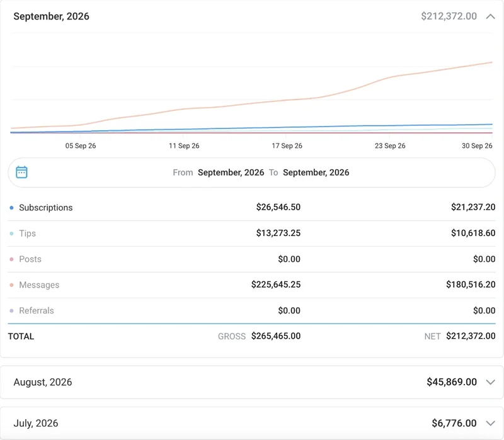This screenshot has width=504, height=440.
Task: Click the 17 Sep 26 axis label
Action: [x=287, y=146]
